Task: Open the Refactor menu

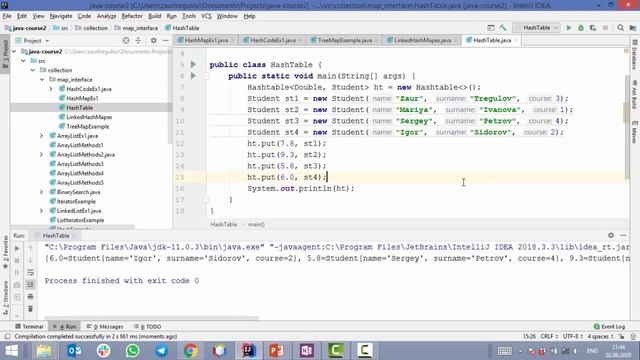Action: (132, 16)
